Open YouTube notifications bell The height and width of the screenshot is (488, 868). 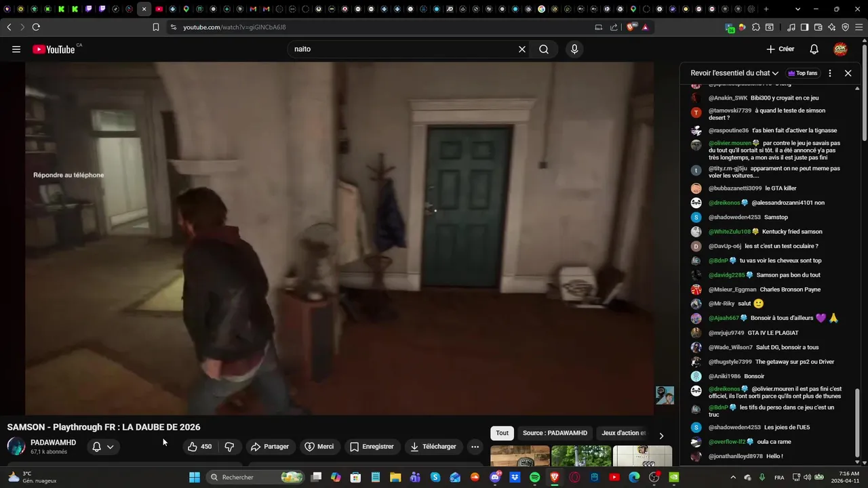(814, 49)
